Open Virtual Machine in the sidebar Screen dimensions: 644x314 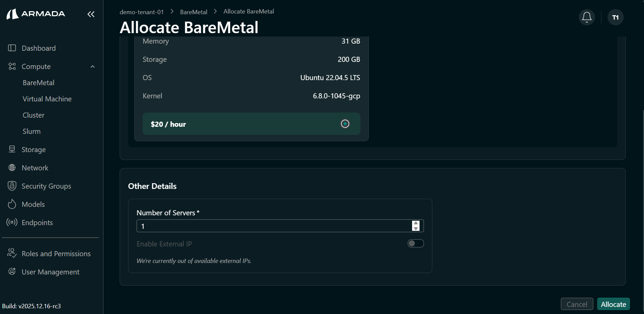click(x=47, y=99)
